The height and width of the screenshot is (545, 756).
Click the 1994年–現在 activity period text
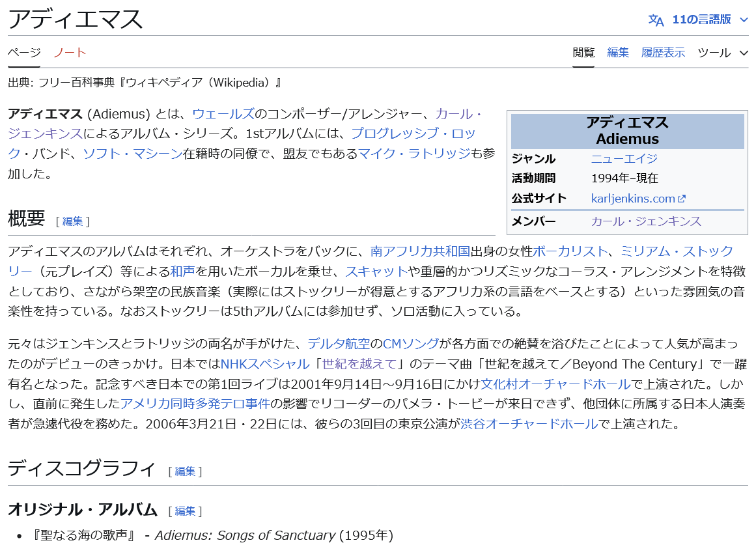point(624,178)
